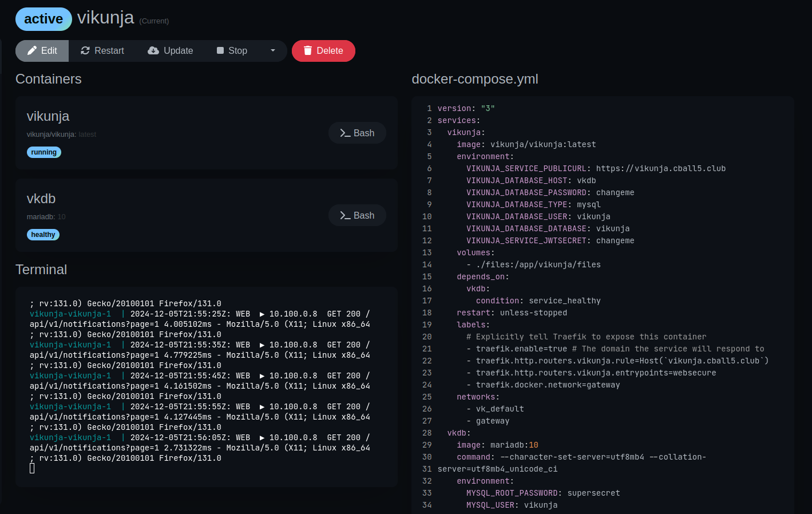Click the Containers heading
812x514 pixels.
click(49, 79)
